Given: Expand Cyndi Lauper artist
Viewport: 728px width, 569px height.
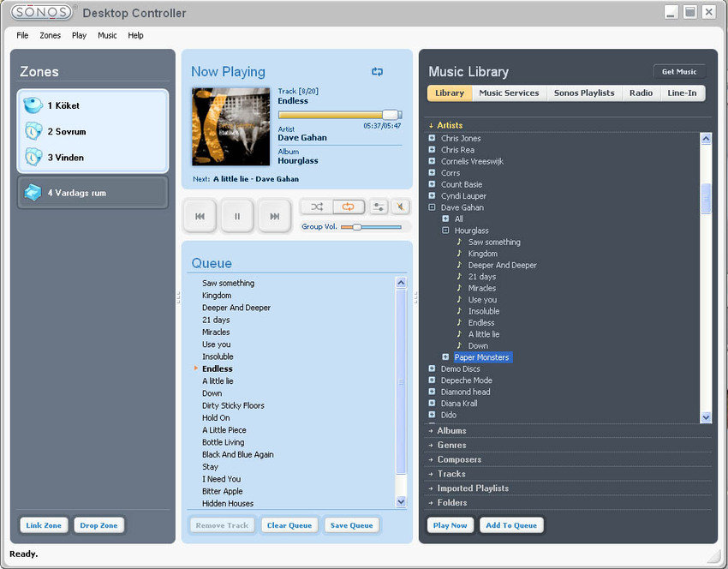Looking at the screenshot, I should 432,195.
